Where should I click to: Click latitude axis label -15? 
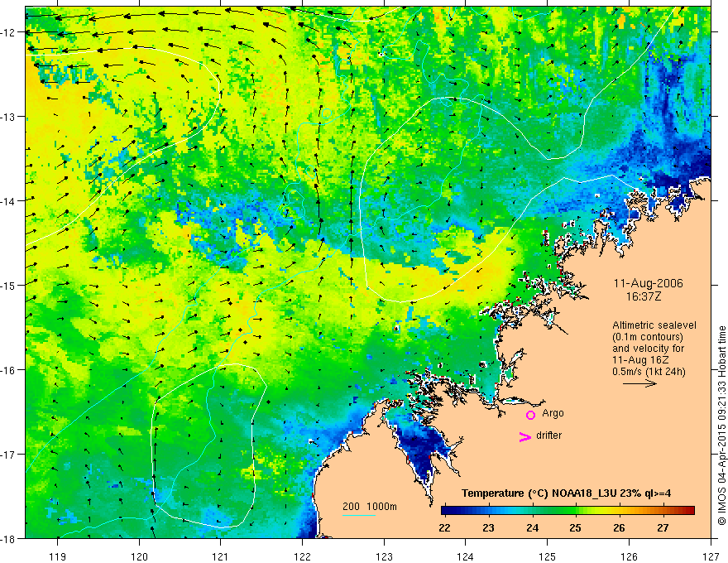8,285
